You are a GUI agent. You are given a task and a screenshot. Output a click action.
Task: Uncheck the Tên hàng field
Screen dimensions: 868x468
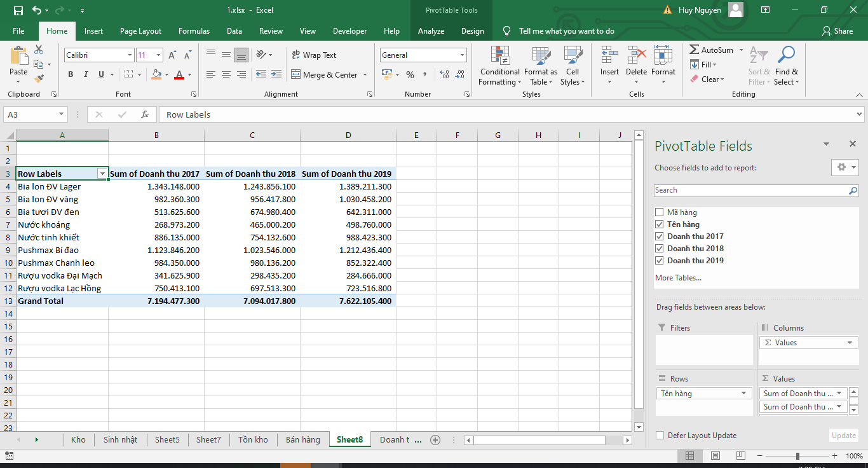point(660,224)
